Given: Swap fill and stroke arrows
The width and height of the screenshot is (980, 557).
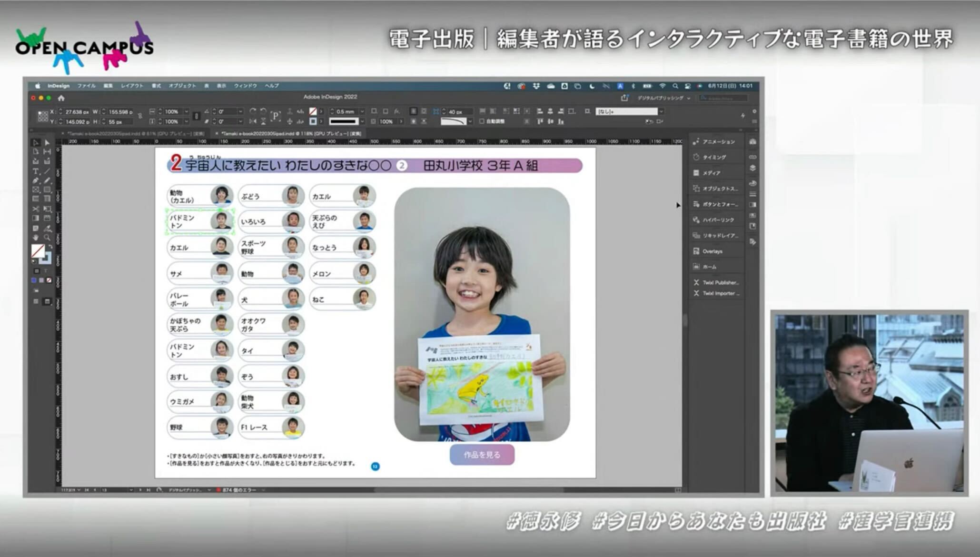Looking at the screenshot, I should point(50,247).
